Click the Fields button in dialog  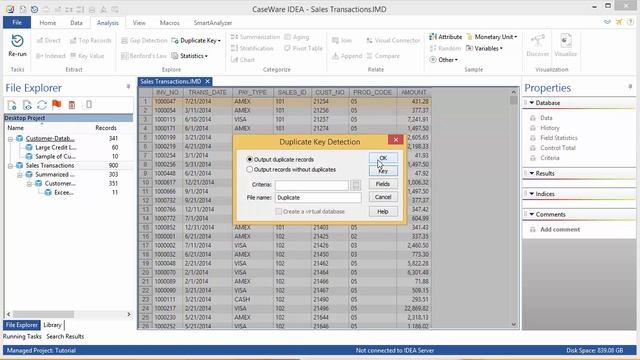tap(383, 184)
